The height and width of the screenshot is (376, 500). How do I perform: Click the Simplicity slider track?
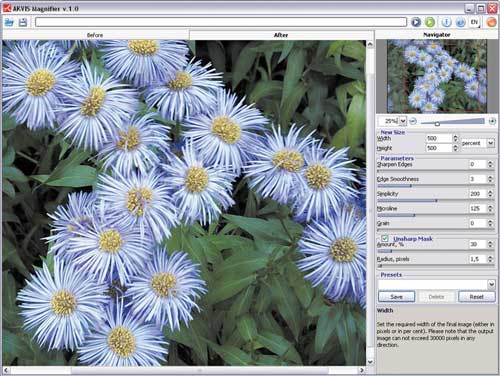click(x=435, y=200)
